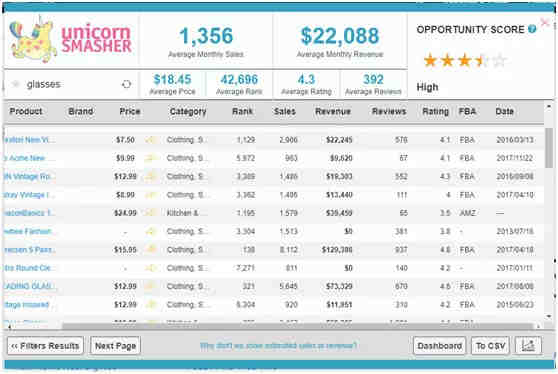
Task: Sort table by Date column header
Action: (504, 111)
